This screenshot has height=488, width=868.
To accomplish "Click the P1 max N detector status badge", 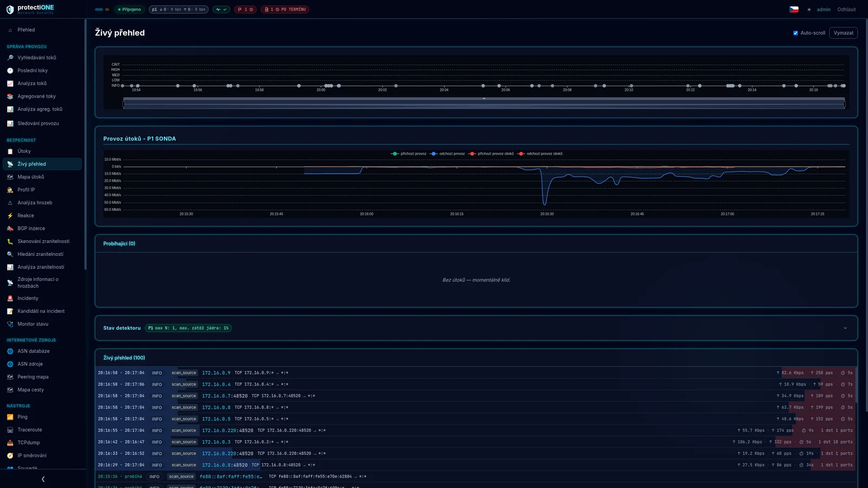I will click(x=188, y=328).
